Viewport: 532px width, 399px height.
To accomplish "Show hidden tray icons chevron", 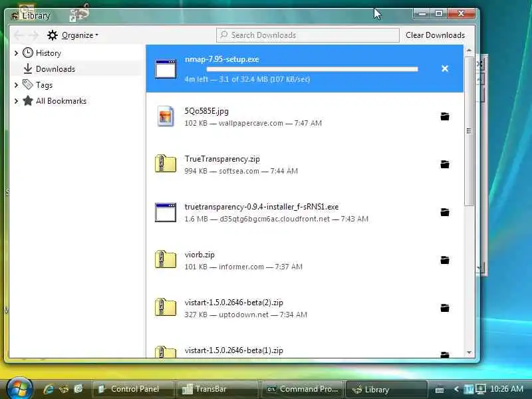I will (x=456, y=389).
